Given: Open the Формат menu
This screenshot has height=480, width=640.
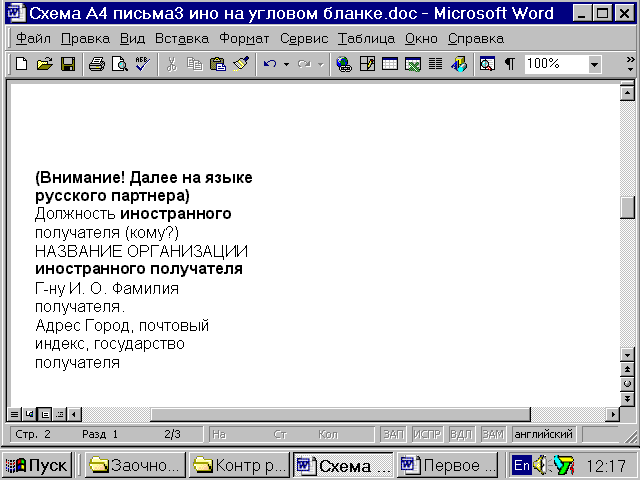Looking at the screenshot, I should (x=244, y=39).
